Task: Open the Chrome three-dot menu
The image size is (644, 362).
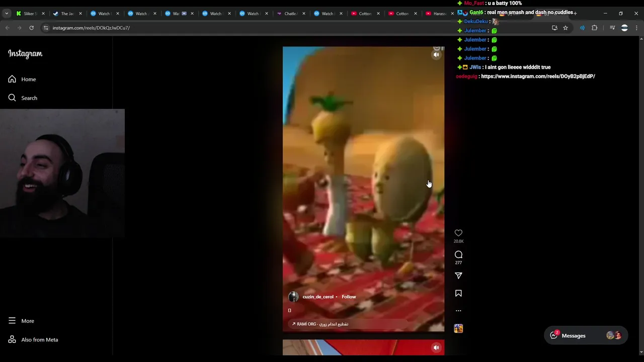Action: [636, 28]
